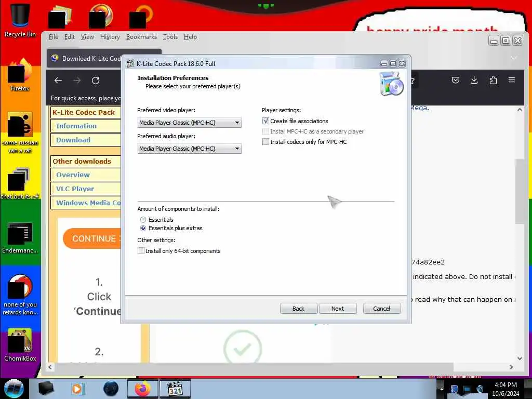Open the Firefox Edit menu
The width and height of the screenshot is (532, 399).
click(x=69, y=37)
